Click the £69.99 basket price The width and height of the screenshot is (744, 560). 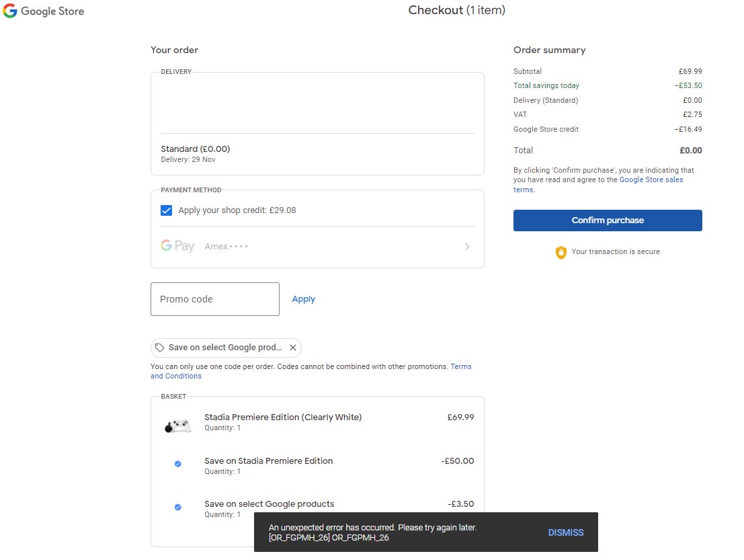tap(461, 417)
